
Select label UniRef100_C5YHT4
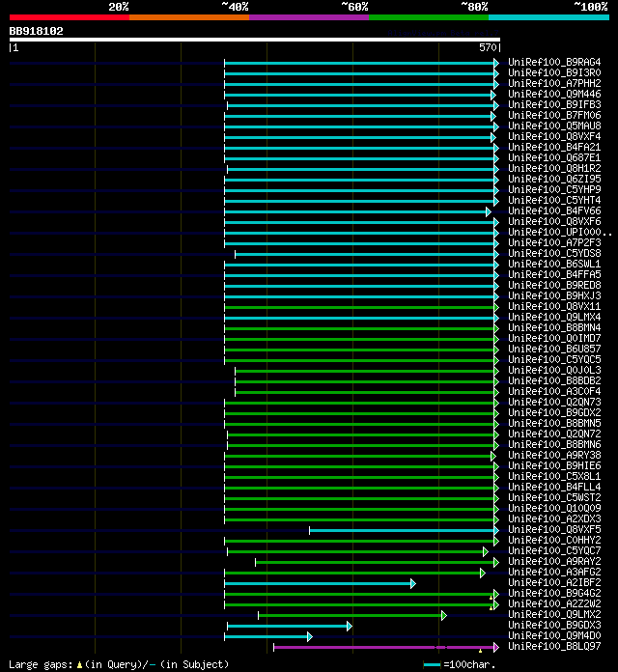554,201
